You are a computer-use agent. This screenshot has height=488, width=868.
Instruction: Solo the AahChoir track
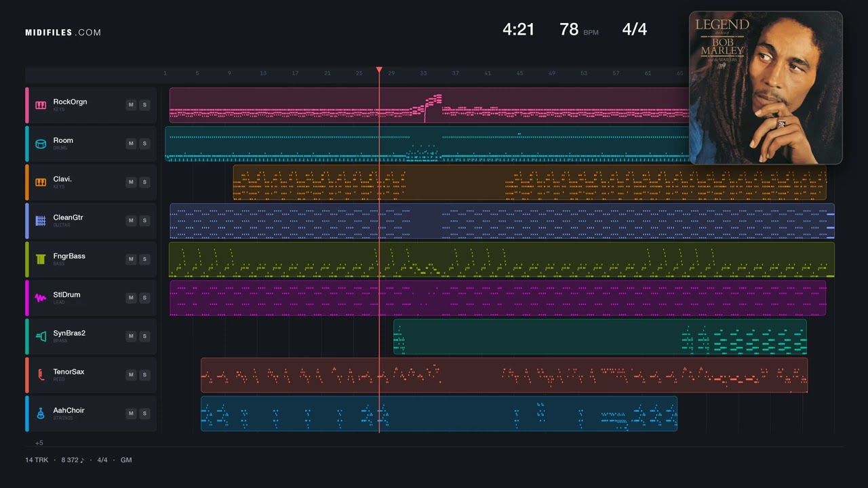tap(144, 413)
